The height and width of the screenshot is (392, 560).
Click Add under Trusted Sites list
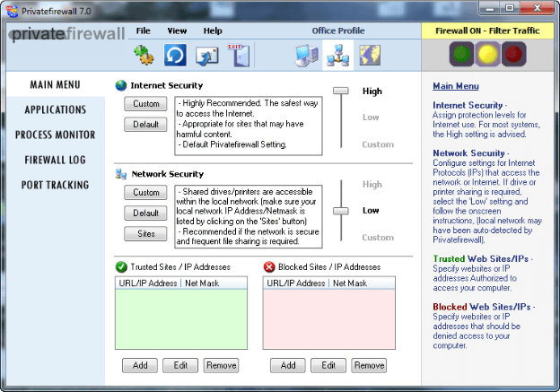coord(140,365)
